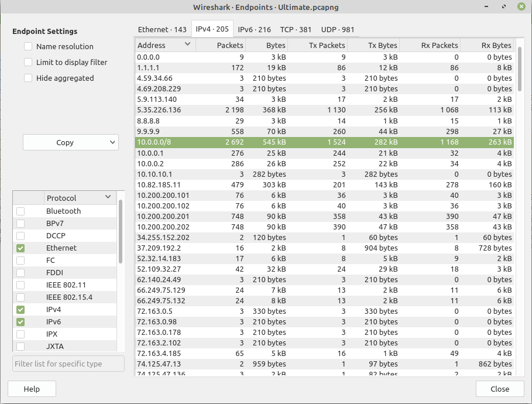
Task: Sort by the Tx Bytes column header
Action: pos(375,45)
